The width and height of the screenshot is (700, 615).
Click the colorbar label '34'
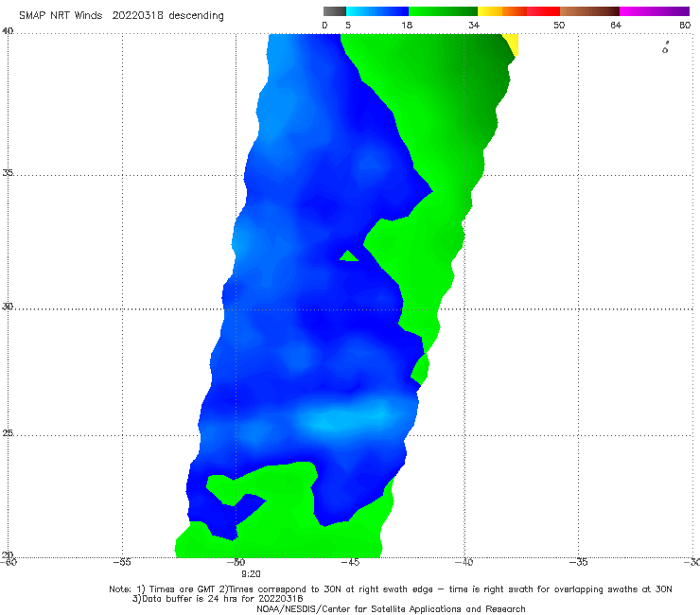pyautogui.click(x=474, y=25)
